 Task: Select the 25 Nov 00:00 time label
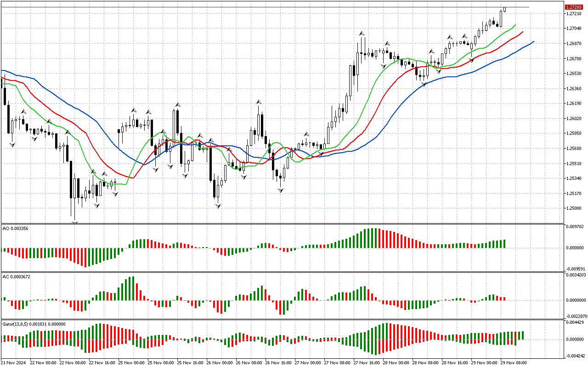tap(131, 362)
